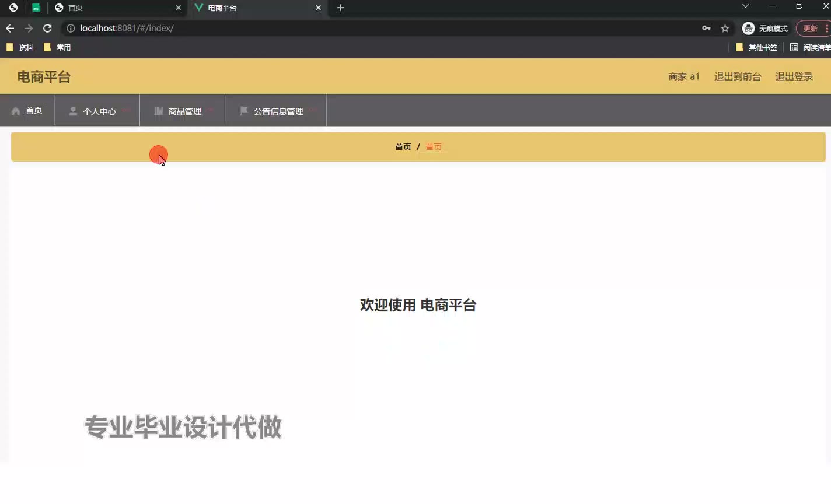Open the 阅读清单 reading list
The image size is (831, 504).
(x=810, y=47)
